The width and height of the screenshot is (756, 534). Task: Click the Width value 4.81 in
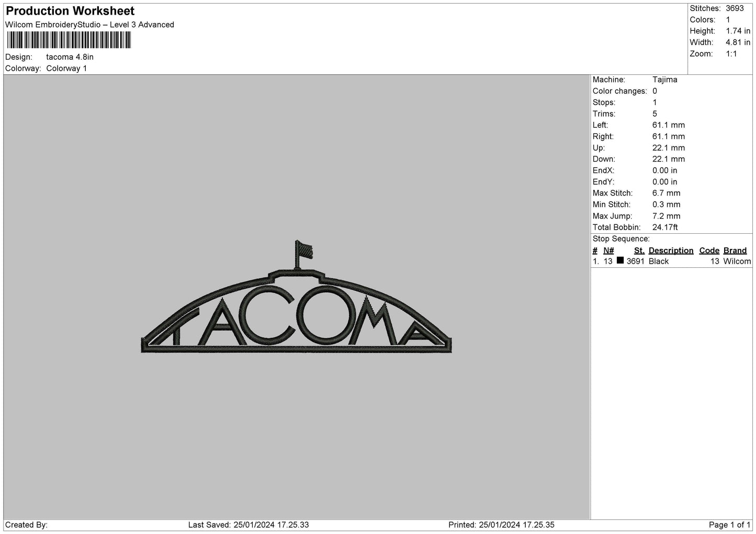pyautogui.click(x=738, y=42)
